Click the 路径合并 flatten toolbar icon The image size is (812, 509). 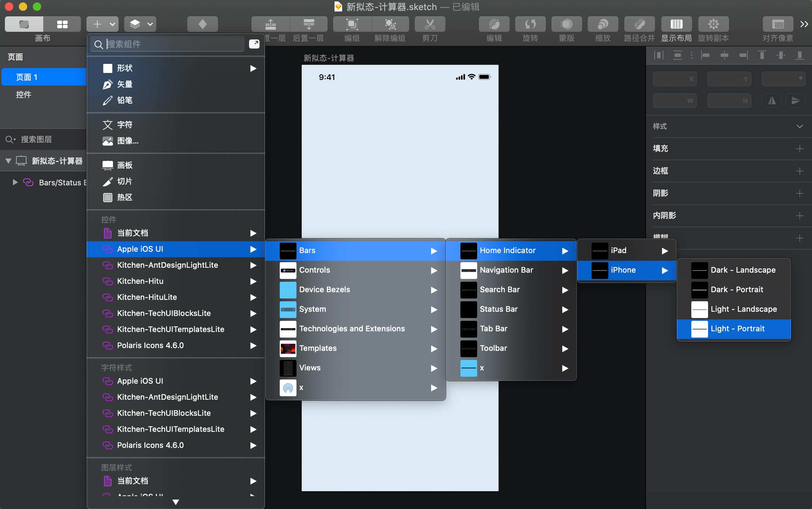pos(639,24)
